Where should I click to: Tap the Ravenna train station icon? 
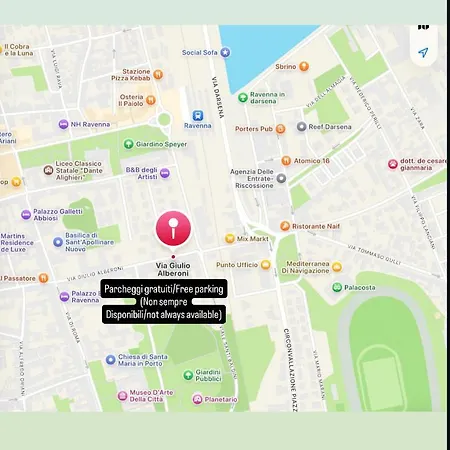tap(198, 116)
